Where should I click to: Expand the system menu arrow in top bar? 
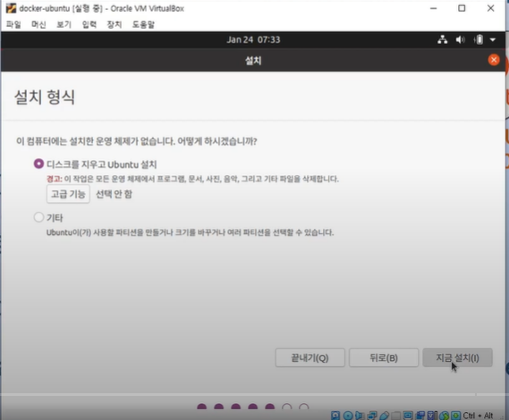(x=493, y=40)
